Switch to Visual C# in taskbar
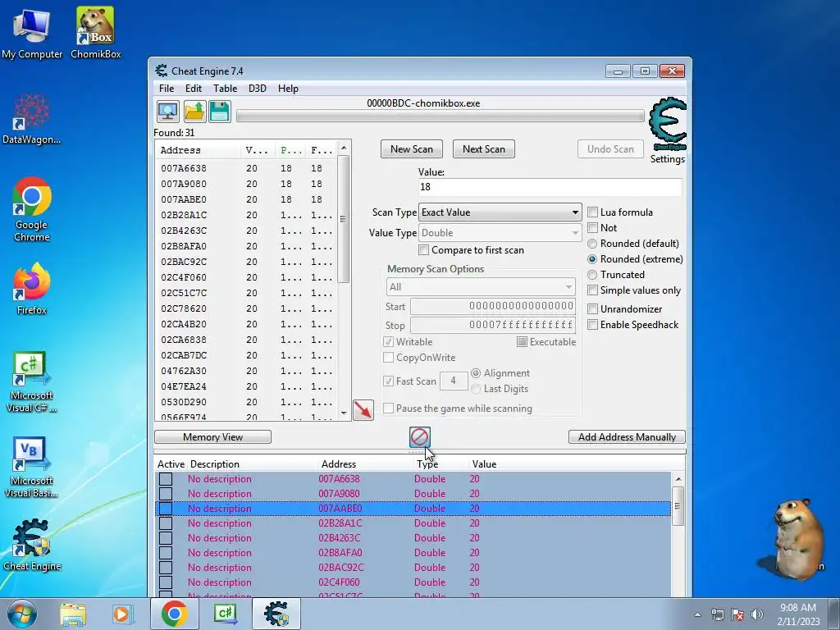The image size is (840, 630). pyautogui.click(x=226, y=614)
